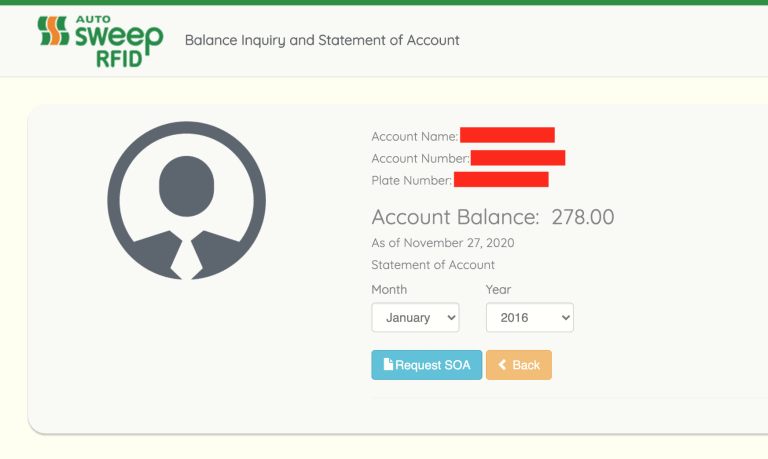The width and height of the screenshot is (768, 459).
Task: Click the Account Number label
Action: [x=420, y=158]
